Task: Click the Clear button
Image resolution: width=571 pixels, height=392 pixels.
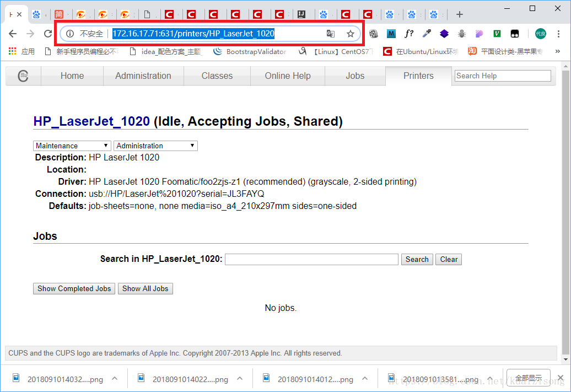Action: click(449, 259)
